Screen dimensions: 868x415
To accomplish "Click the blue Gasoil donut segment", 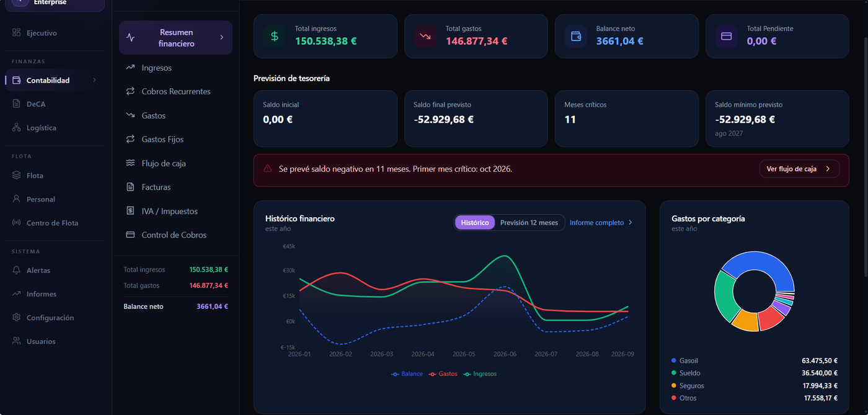I will pos(763,265).
